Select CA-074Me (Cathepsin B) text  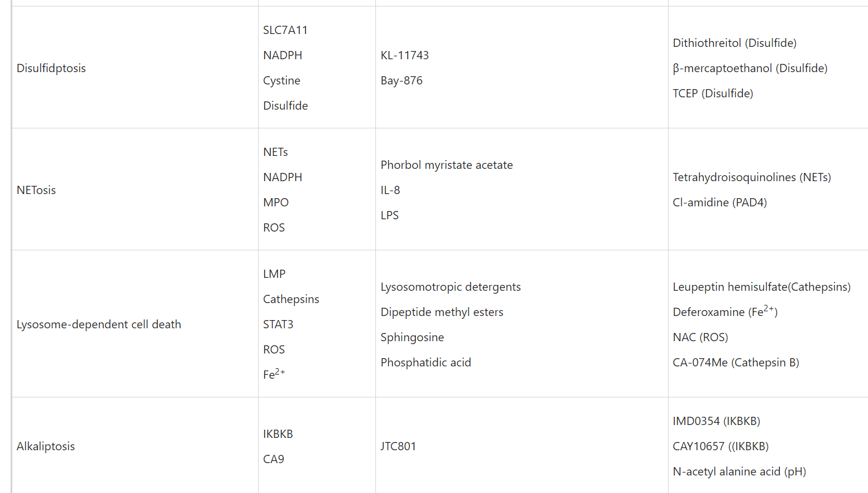click(735, 362)
